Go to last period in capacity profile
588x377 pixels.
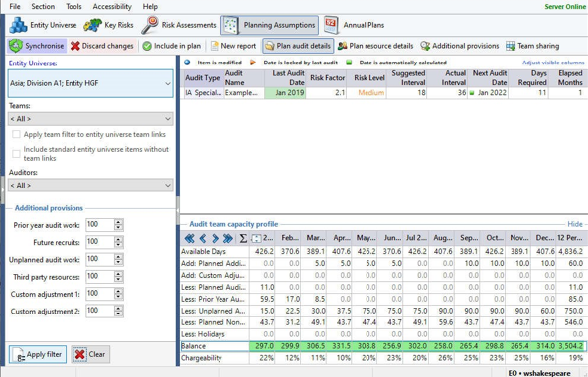tap(228, 238)
